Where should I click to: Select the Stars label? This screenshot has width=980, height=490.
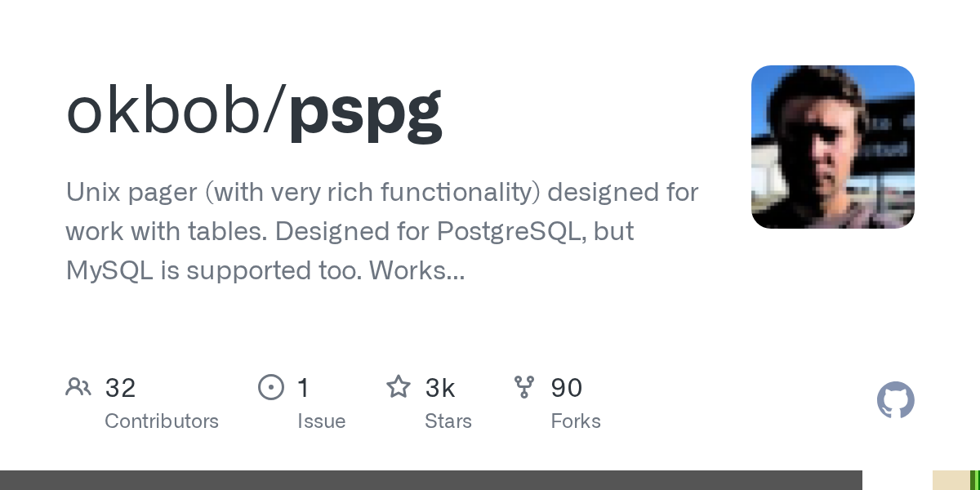448,421
